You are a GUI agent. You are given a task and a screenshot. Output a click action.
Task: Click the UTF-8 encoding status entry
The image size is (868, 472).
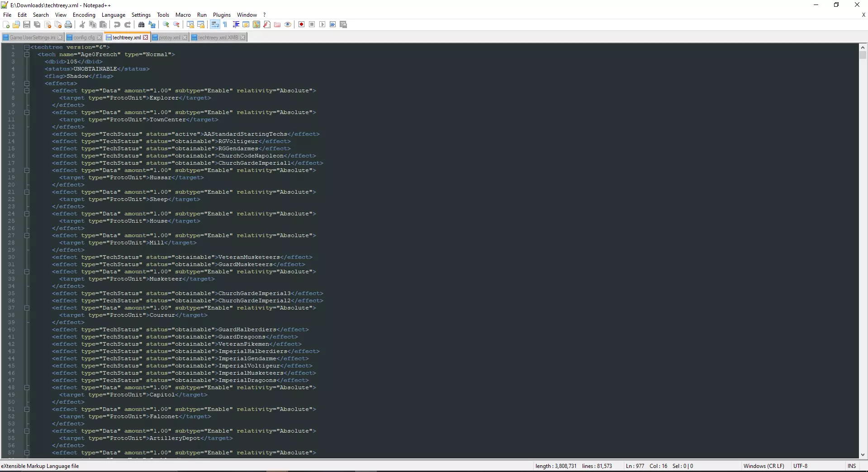point(800,466)
